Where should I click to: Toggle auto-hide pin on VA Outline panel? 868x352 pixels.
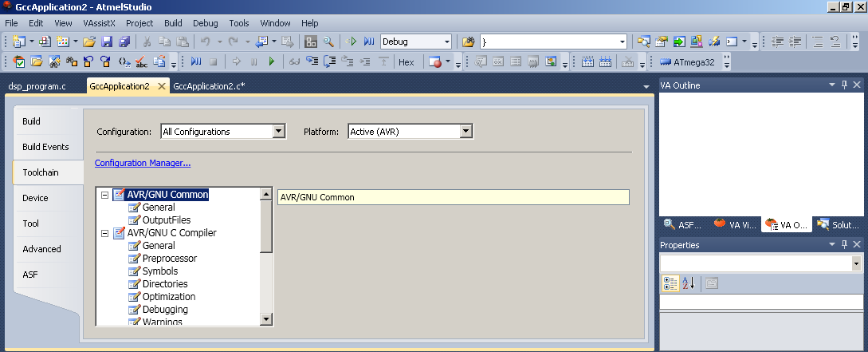845,85
